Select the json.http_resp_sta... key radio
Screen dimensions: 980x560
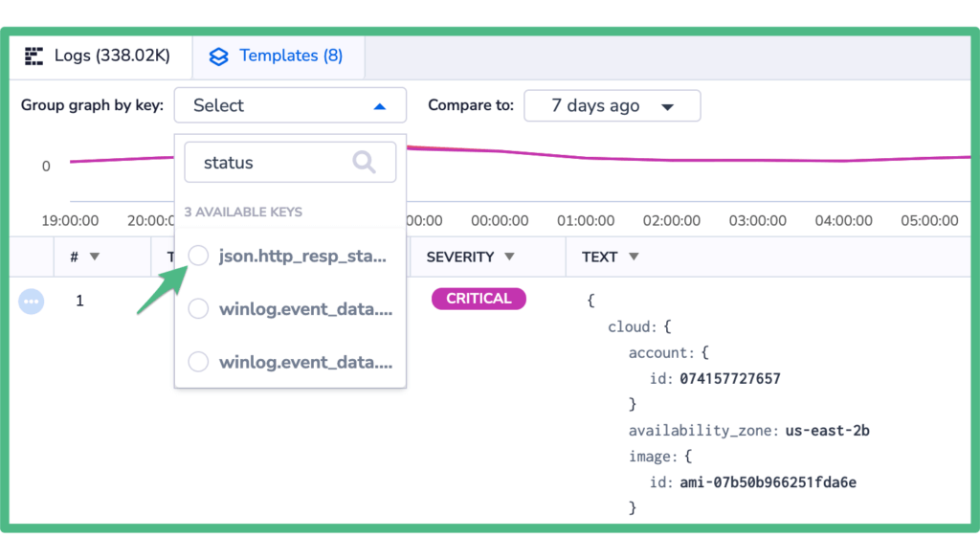(x=198, y=256)
